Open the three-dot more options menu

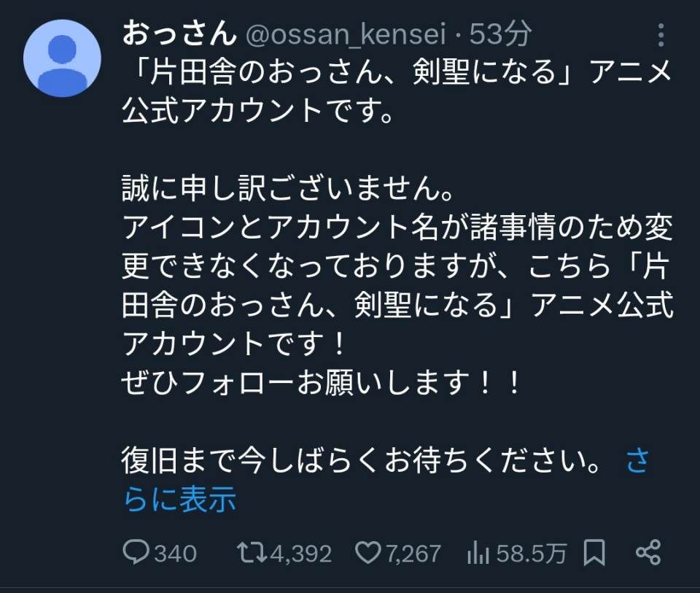click(661, 35)
